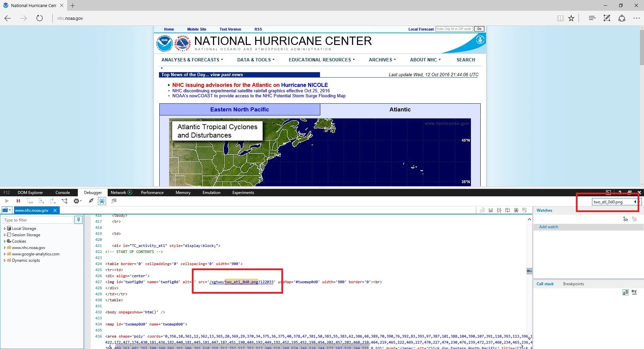This screenshot has width=644, height=349.
Task: Click the word wrap icon in editor toolbar
Action: [507, 210]
